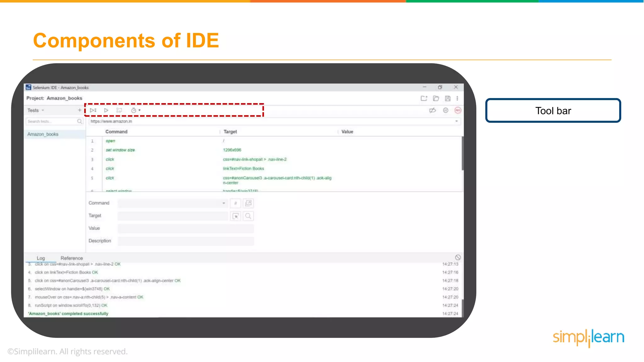Select the 'open' command row
This screenshot has height=362, width=644.
tap(274, 141)
